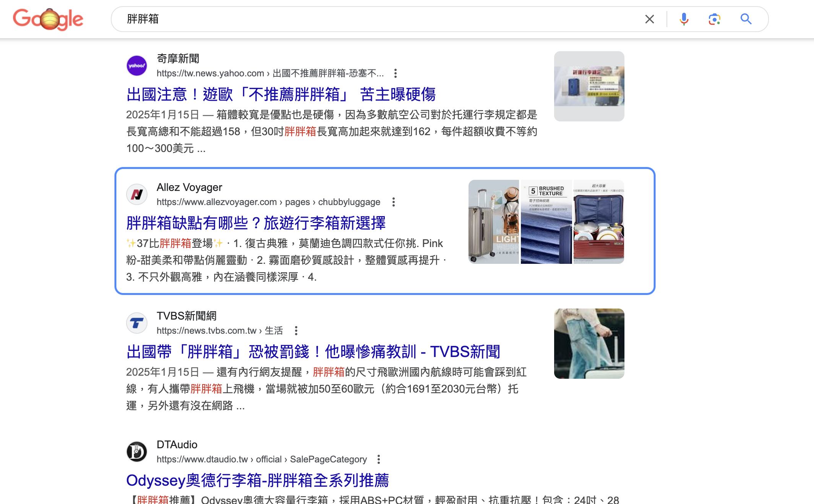Click the Yahoo news result thumbnail
814x504 pixels.
[x=589, y=86]
